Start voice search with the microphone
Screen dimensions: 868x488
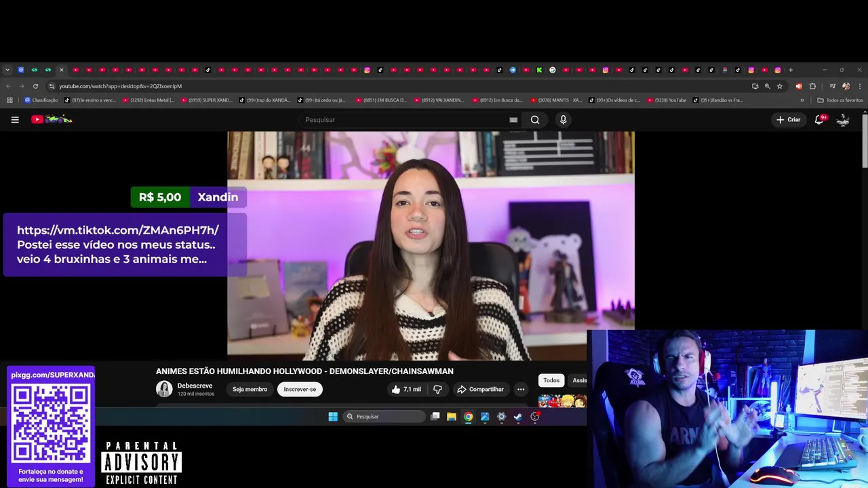(563, 119)
